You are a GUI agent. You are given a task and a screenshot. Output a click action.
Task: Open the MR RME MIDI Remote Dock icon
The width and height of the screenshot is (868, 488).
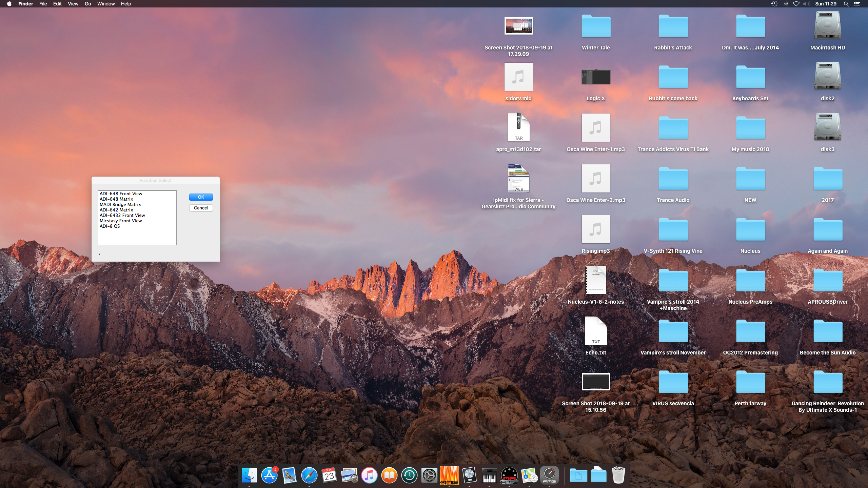tap(509, 475)
